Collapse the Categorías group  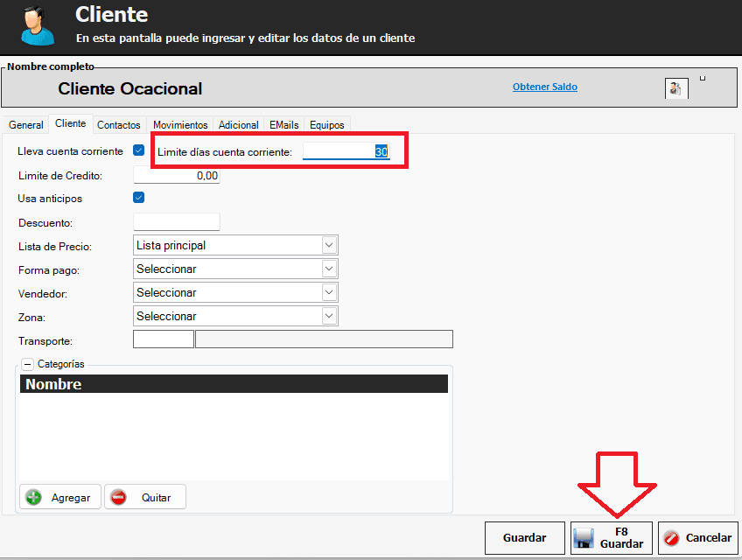[x=28, y=364]
